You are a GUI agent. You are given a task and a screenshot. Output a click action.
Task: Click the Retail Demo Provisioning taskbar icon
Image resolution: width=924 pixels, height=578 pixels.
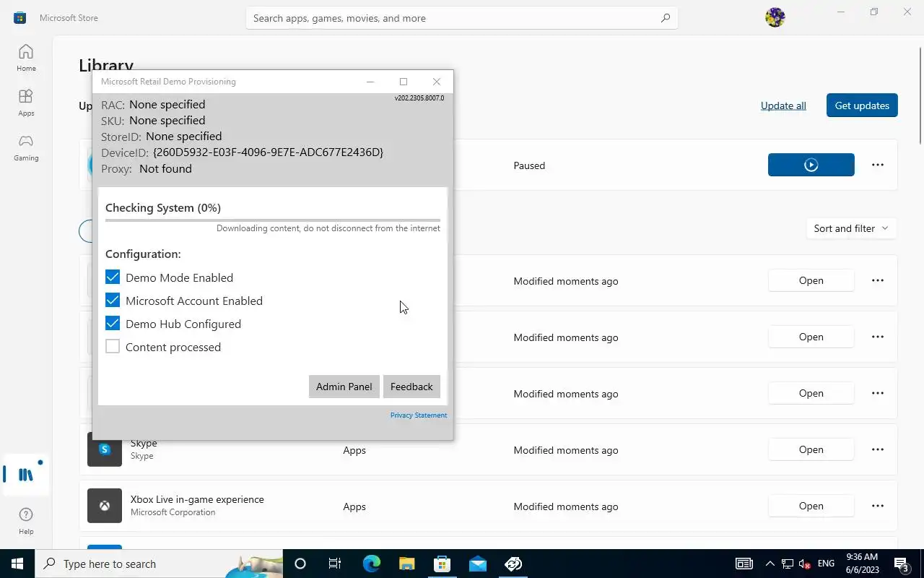513,564
